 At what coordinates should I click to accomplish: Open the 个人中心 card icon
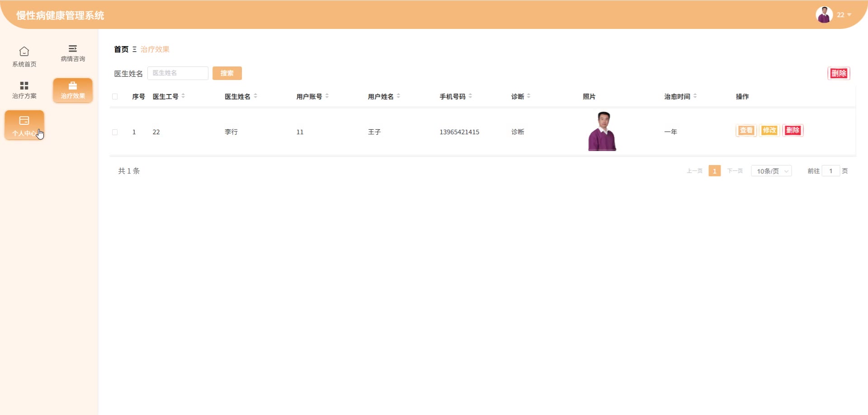coord(24,121)
